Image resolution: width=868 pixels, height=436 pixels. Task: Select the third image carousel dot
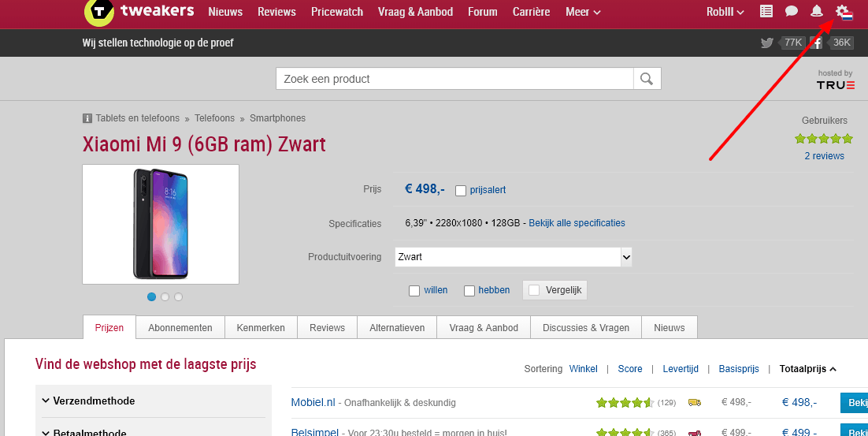point(178,297)
